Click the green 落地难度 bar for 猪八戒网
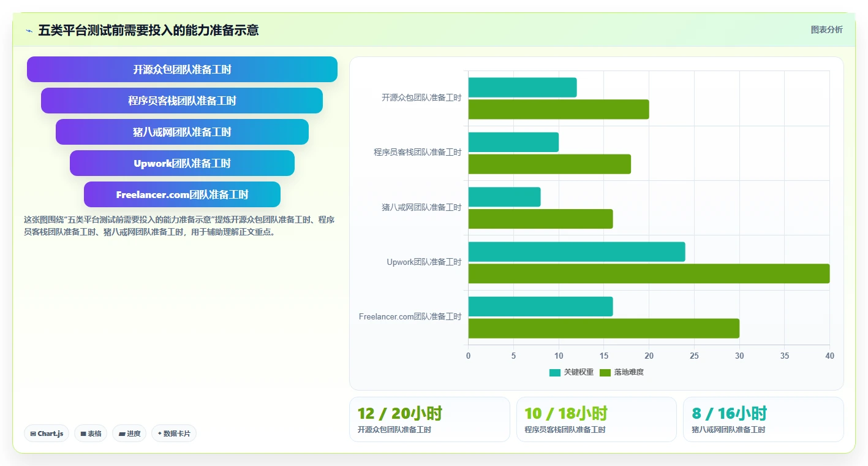 pyautogui.click(x=541, y=219)
